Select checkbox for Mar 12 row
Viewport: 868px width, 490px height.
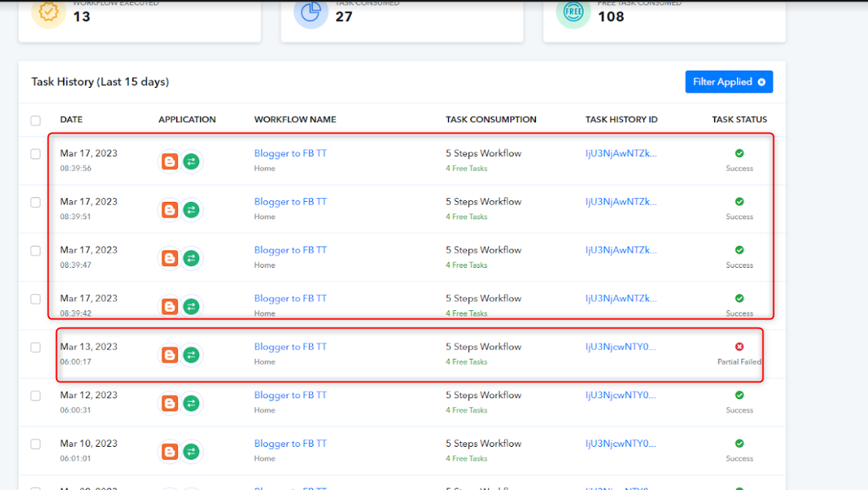pyautogui.click(x=36, y=395)
